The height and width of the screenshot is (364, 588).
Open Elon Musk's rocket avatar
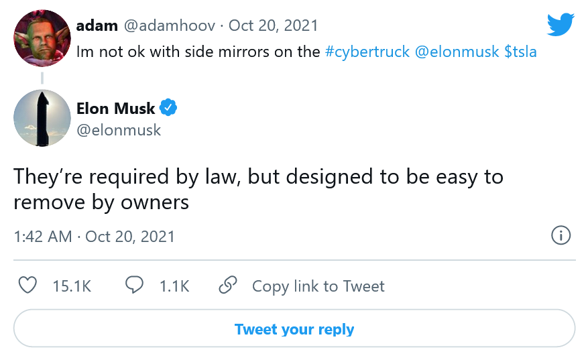point(42,118)
